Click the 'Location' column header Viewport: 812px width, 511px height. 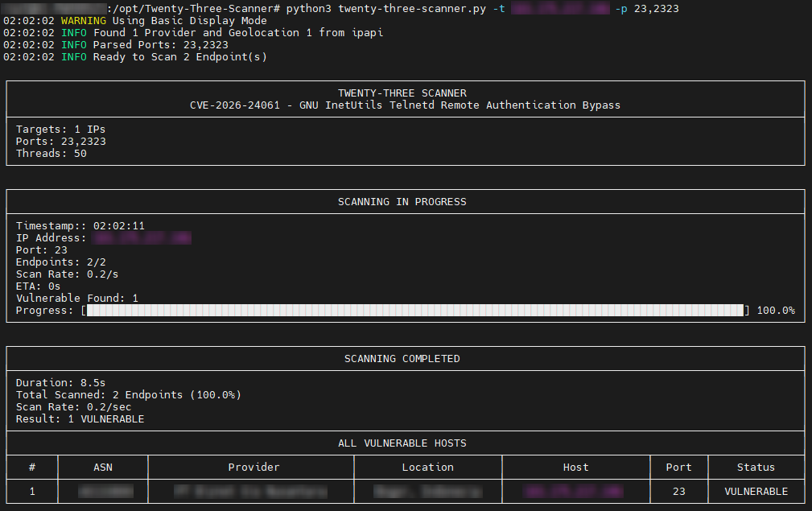[428, 468]
